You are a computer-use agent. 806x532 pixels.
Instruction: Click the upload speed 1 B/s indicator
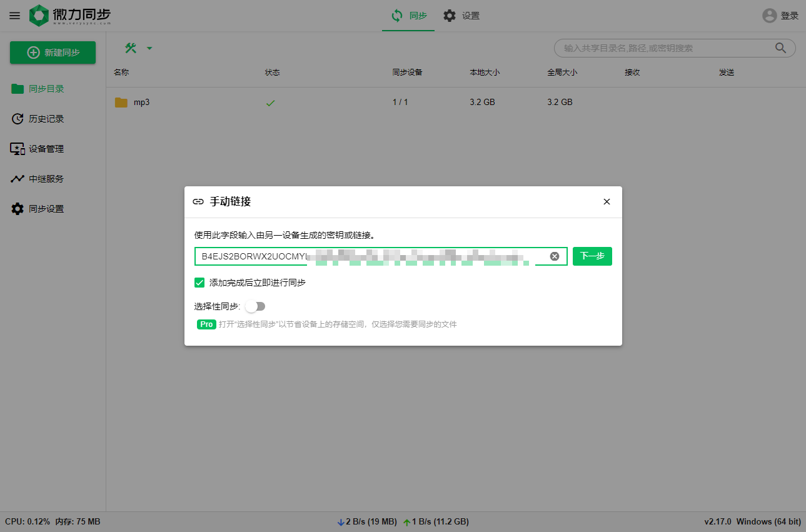(x=436, y=521)
